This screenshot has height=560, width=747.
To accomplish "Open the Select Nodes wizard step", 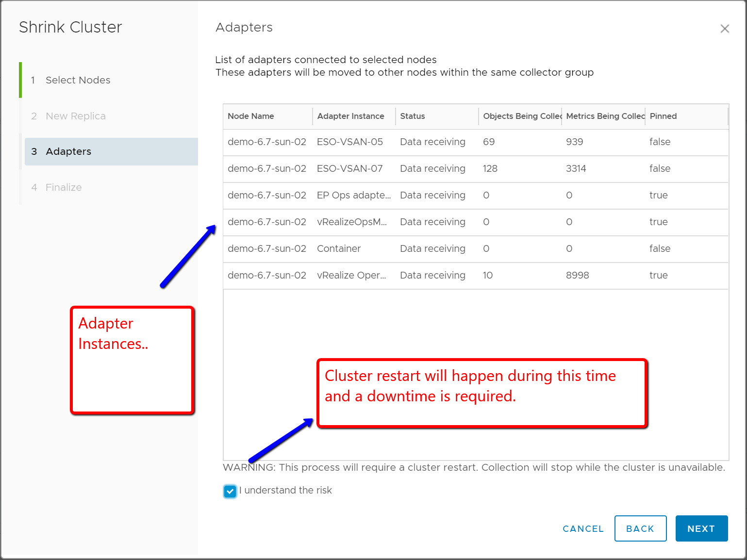I will [x=78, y=80].
